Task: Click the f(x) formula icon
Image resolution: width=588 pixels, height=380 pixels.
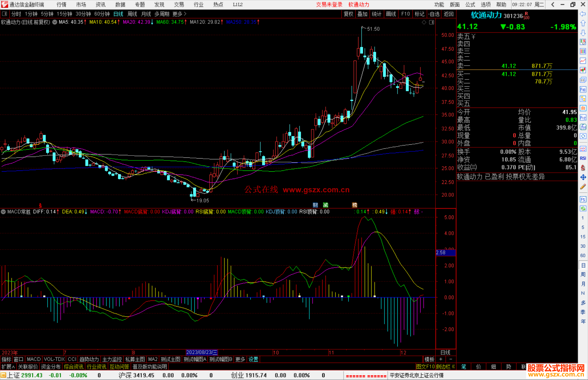Action: coord(583,127)
